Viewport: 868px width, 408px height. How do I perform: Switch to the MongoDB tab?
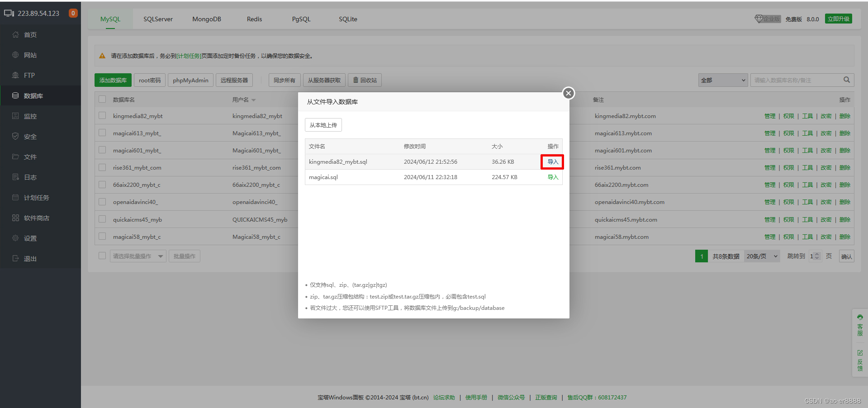tap(207, 19)
